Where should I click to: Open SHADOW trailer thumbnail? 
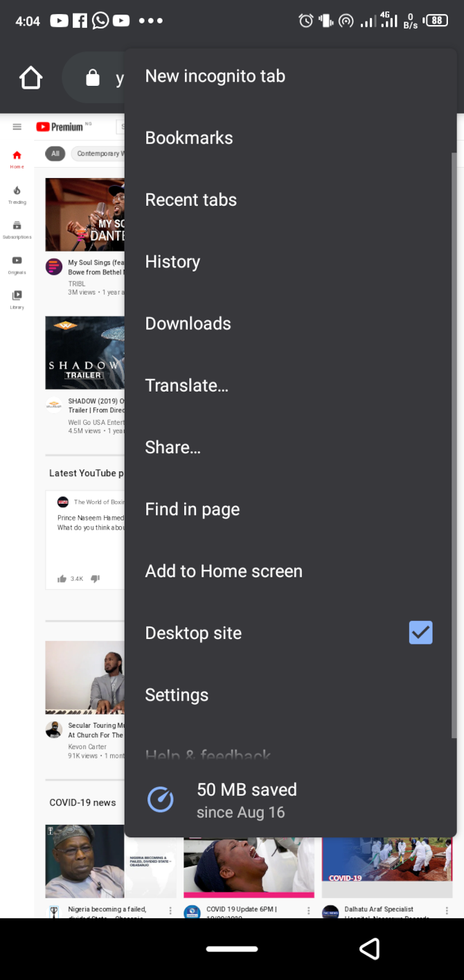(85, 353)
